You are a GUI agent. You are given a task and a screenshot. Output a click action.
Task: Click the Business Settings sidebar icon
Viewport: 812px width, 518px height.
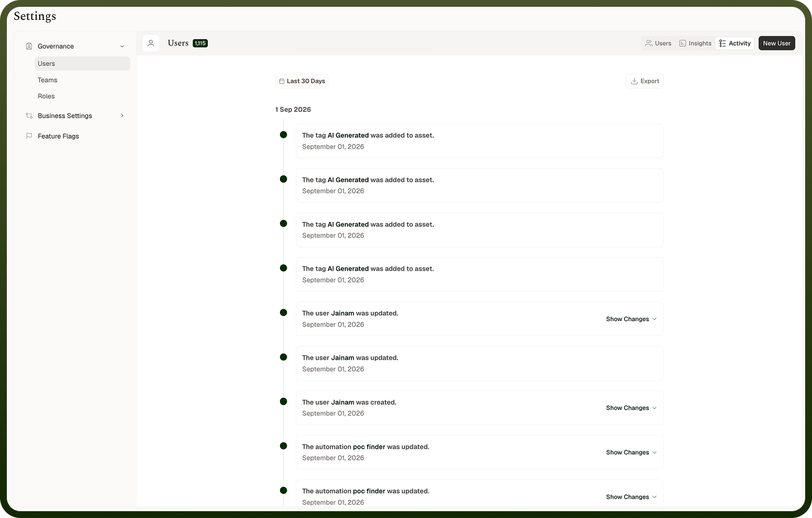point(29,116)
